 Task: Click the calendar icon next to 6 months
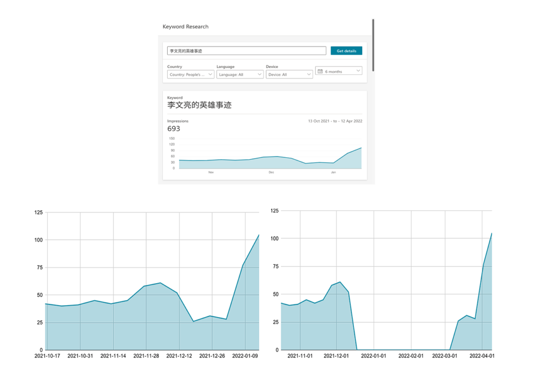(320, 71)
